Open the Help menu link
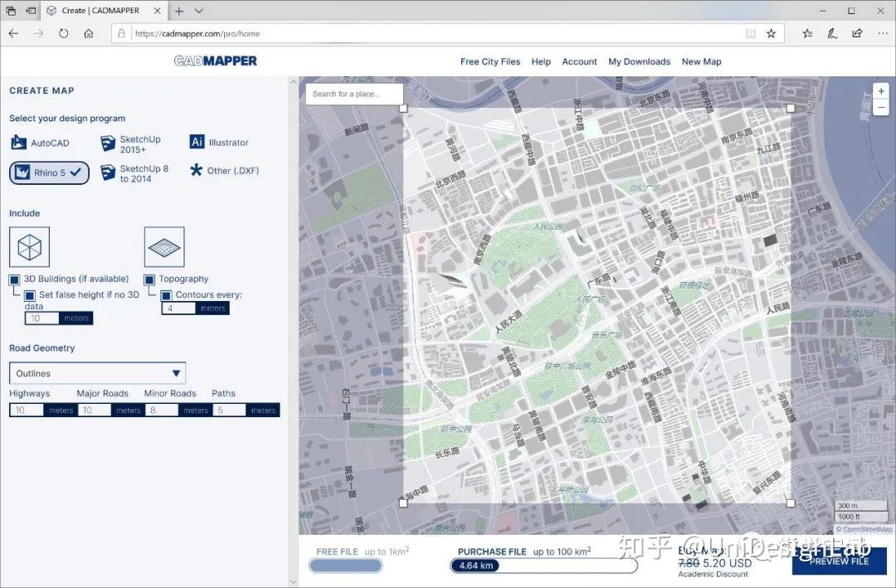Image resolution: width=896 pixels, height=588 pixels. (x=541, y=61)
